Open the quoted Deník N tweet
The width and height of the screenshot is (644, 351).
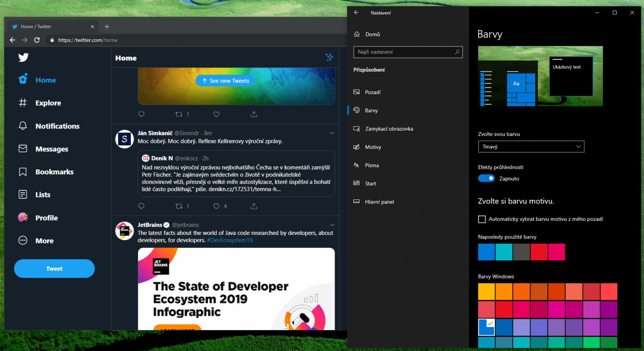click(236, 174)
